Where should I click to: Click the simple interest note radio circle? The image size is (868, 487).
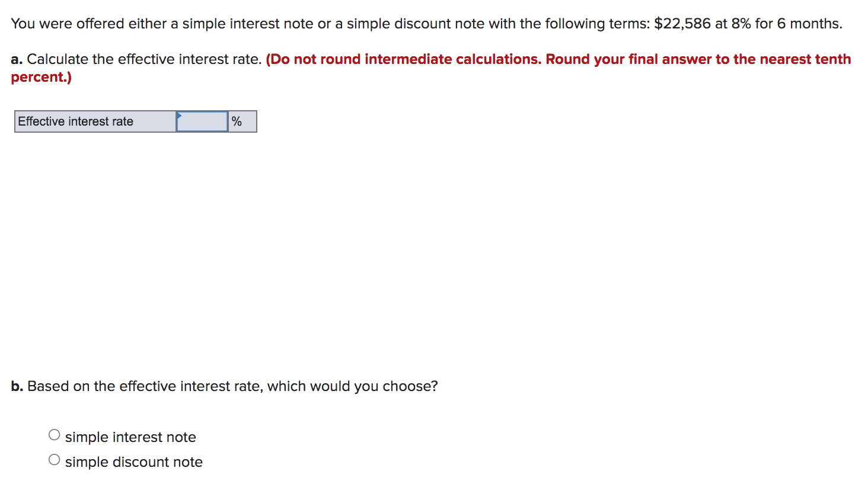(54, 434)
